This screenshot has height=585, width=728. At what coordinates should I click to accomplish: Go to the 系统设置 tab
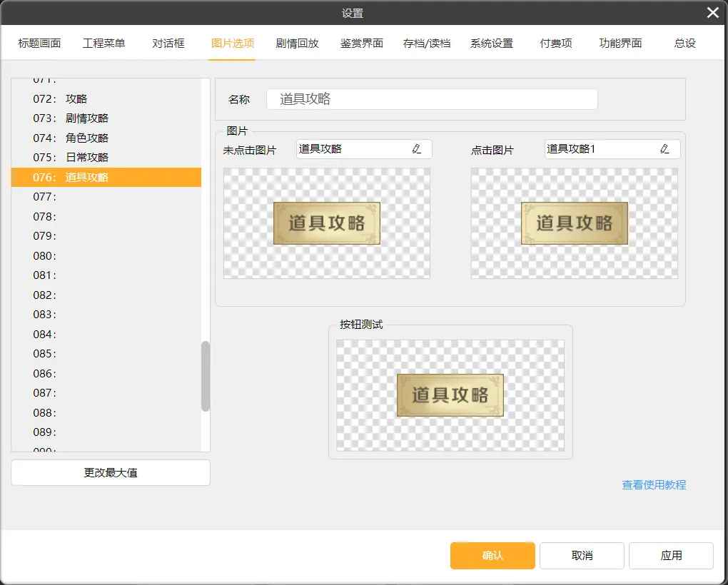492,43
